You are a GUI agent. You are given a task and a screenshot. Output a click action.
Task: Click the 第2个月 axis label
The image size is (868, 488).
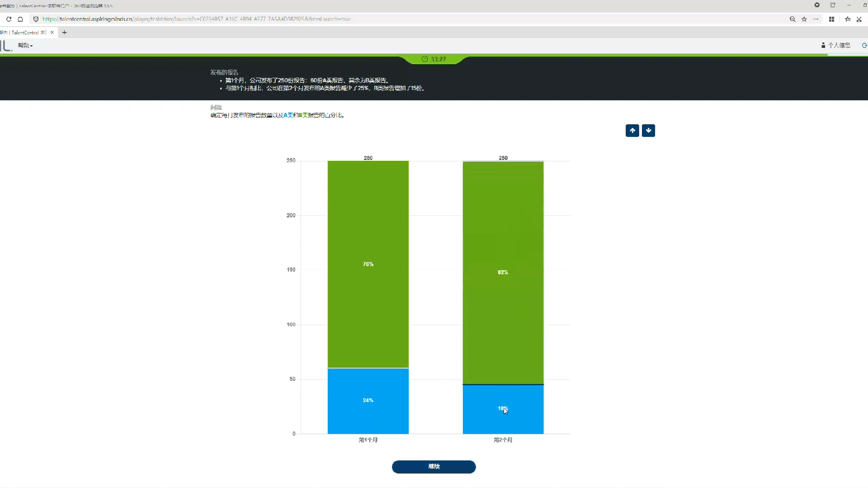pyautogui.click(x=503, y=440)
